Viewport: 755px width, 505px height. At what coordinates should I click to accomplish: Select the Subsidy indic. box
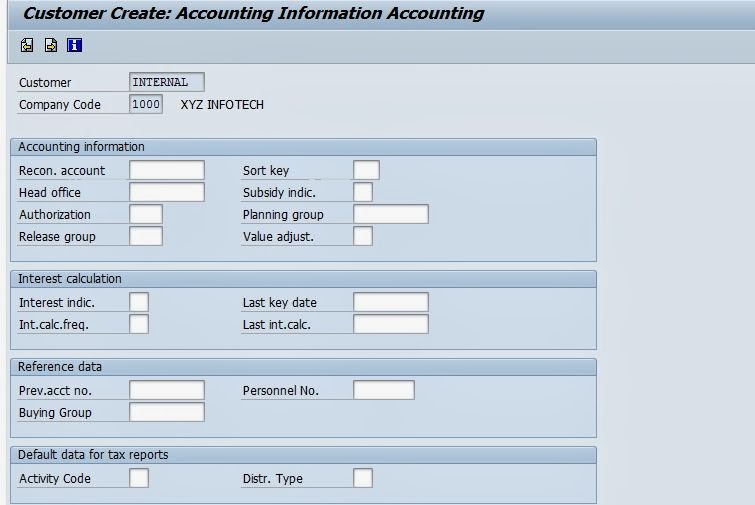point(363,192)
